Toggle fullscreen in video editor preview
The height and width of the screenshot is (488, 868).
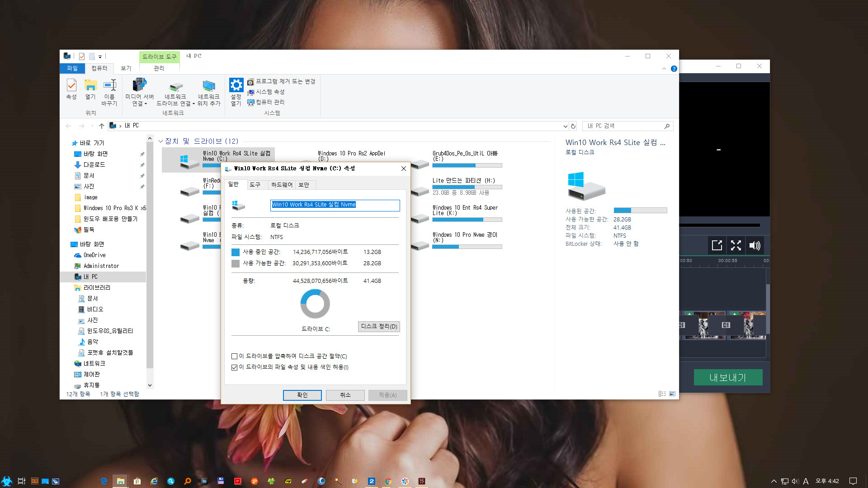736,245
